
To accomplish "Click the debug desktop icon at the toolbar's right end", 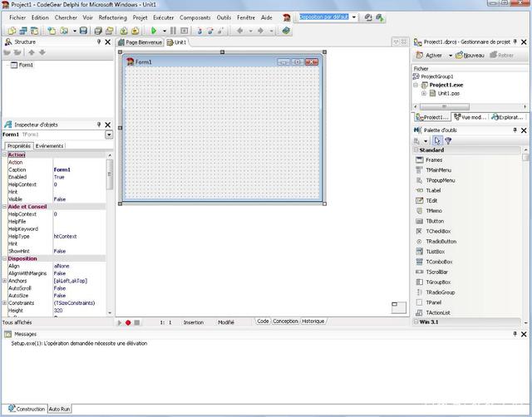I will click(380, 17).
